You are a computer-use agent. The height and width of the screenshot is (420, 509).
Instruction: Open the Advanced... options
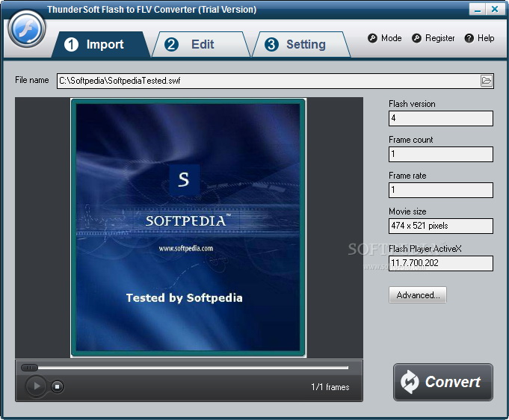tap(418, 295)
